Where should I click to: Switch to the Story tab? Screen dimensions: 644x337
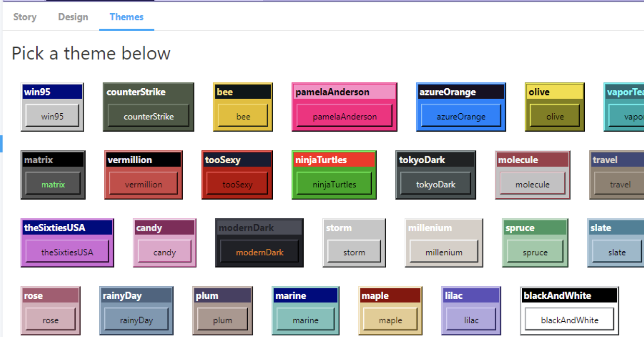point(25,17)
